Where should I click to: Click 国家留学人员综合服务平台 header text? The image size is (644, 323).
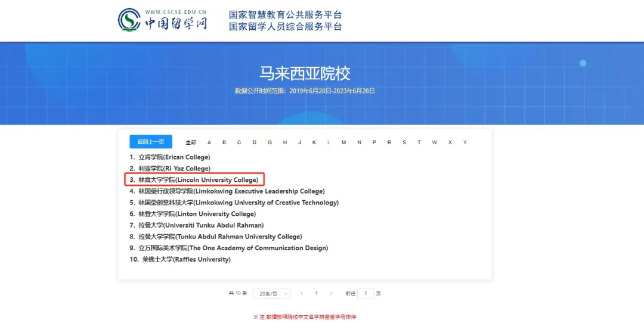(x=286, y=27)
